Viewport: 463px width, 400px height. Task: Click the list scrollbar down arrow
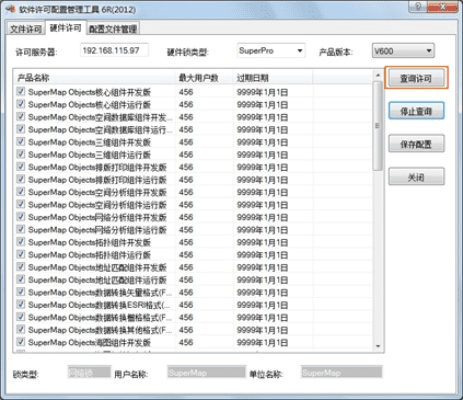378,346
